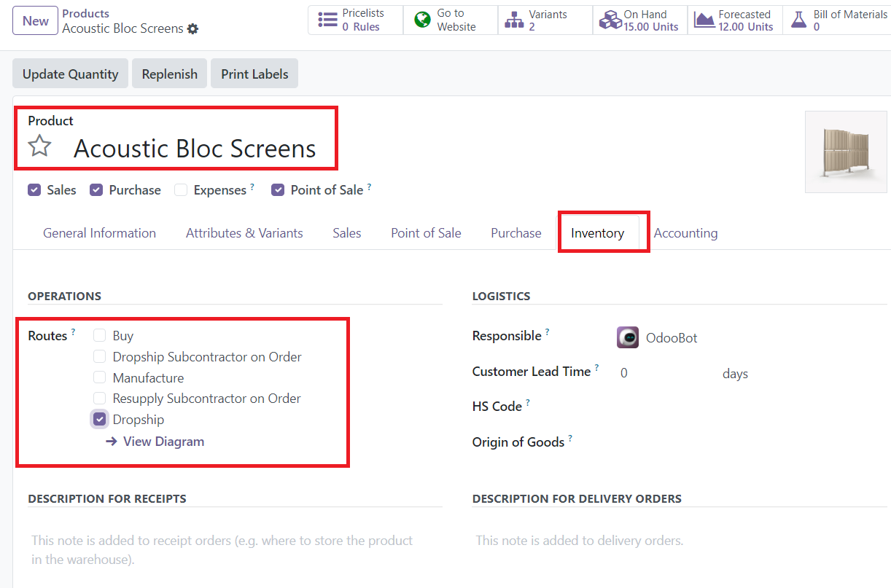Image resolution: width=891 pixels, height=588 pixels.
Task: Edit the Acoustic Bloc Screens name field
Action: coord(195,149)
